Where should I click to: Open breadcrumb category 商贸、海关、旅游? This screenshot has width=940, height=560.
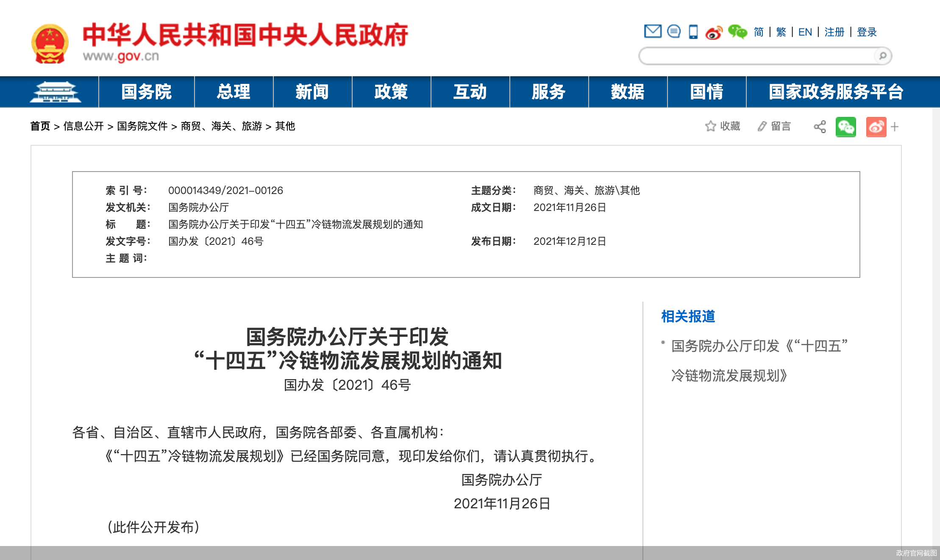(222, 126)
